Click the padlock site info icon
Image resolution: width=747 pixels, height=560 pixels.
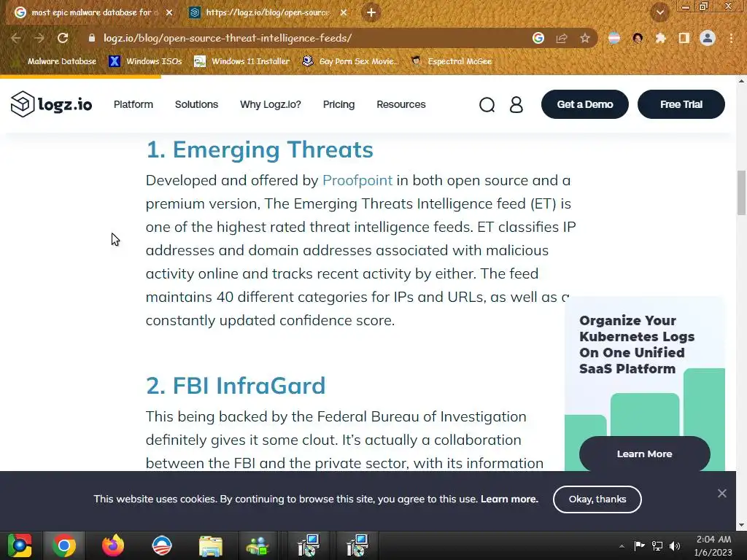click(92, 38)
